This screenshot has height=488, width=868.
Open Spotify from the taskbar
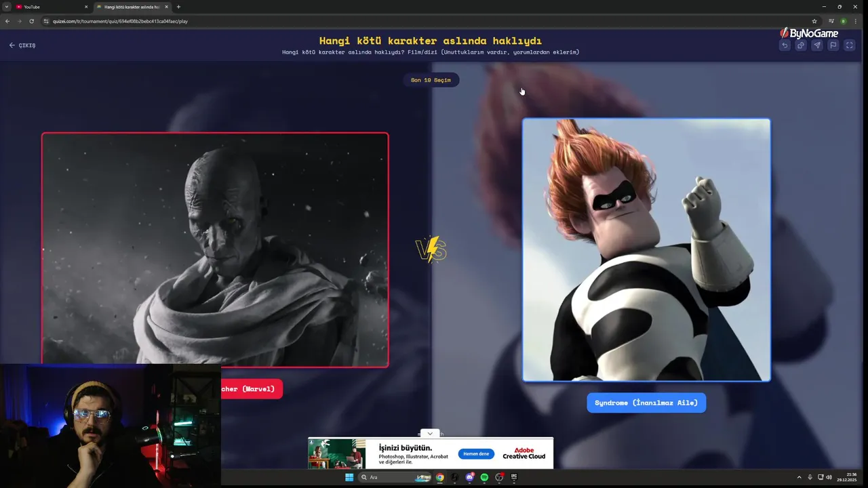tap(484, 477)
